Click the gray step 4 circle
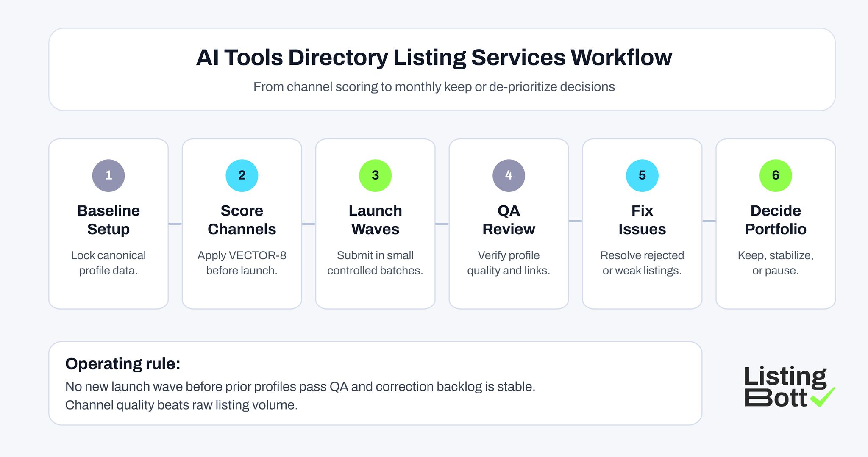Screen dimensions: 868x457 point(509,175)
